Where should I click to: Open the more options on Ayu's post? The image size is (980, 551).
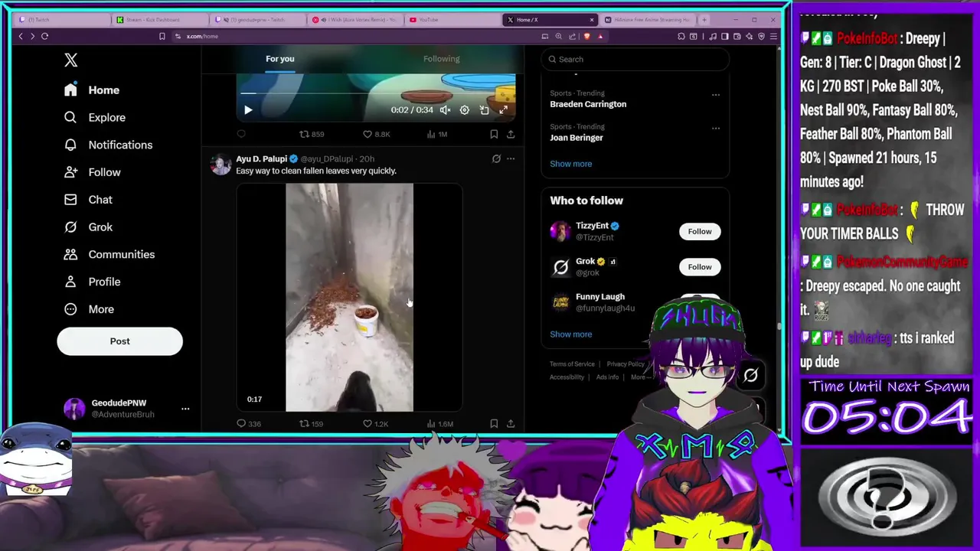pyautogui.click(x=511, y=159)
